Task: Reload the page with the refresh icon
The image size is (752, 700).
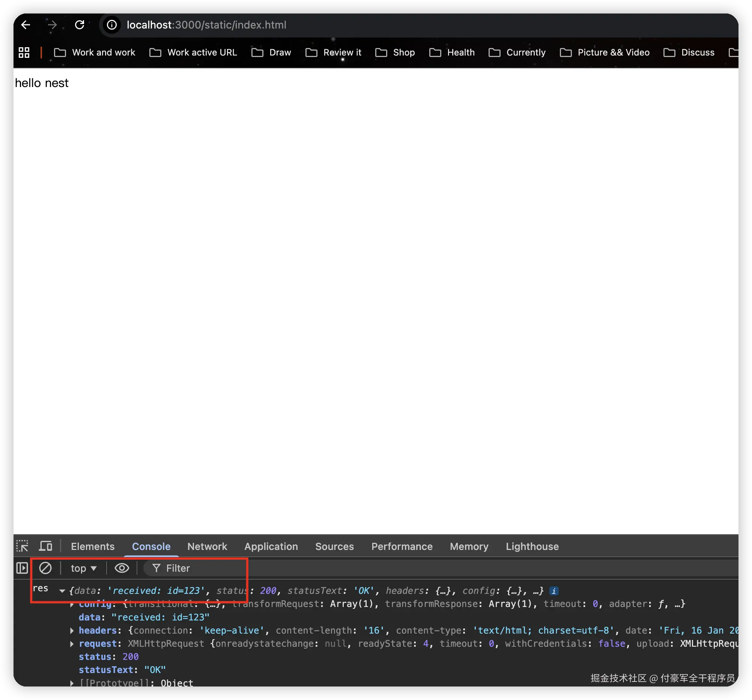Action: pyautogui.click(x=80, y=25)
